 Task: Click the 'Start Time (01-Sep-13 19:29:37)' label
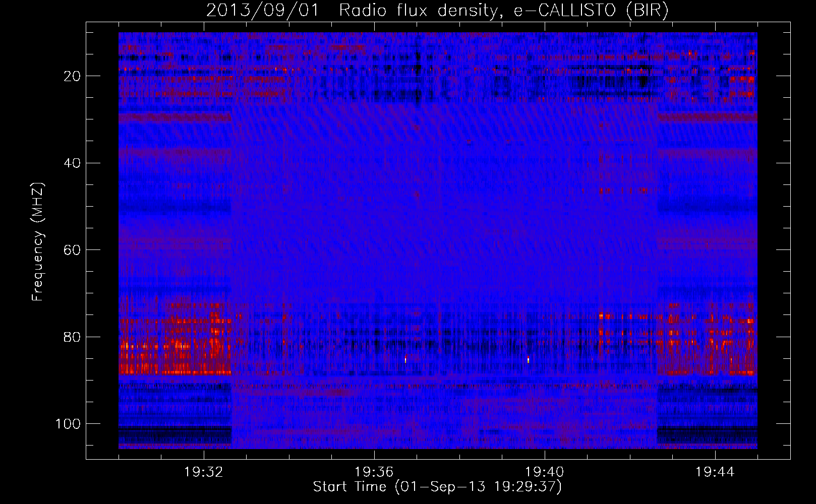pos(437,487)
